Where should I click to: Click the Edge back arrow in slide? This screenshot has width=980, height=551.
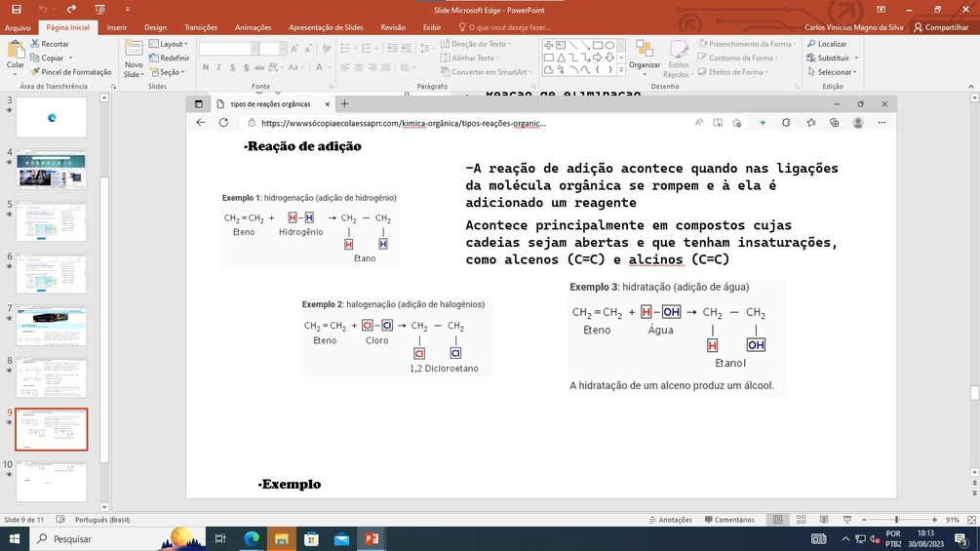click(x=200, y=123)
